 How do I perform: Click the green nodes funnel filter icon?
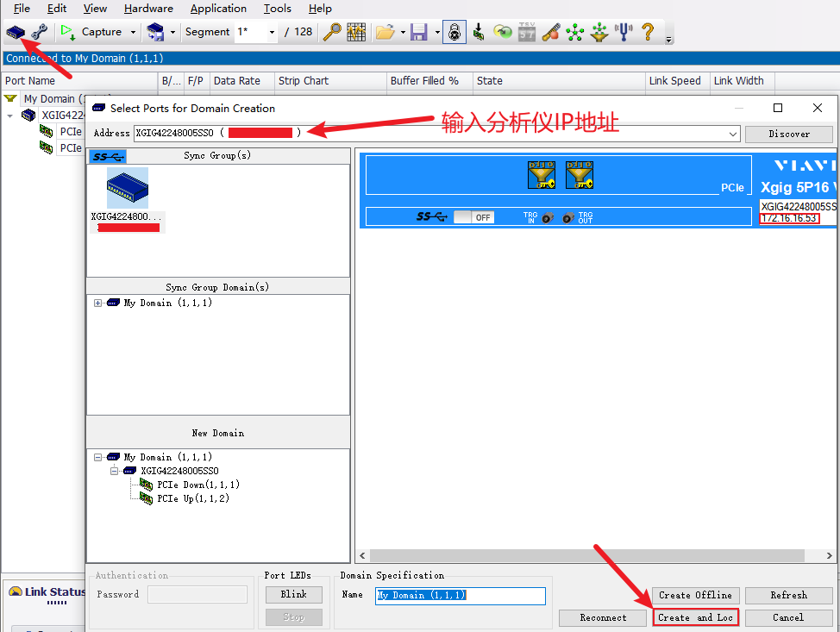(x=599, y=32)
